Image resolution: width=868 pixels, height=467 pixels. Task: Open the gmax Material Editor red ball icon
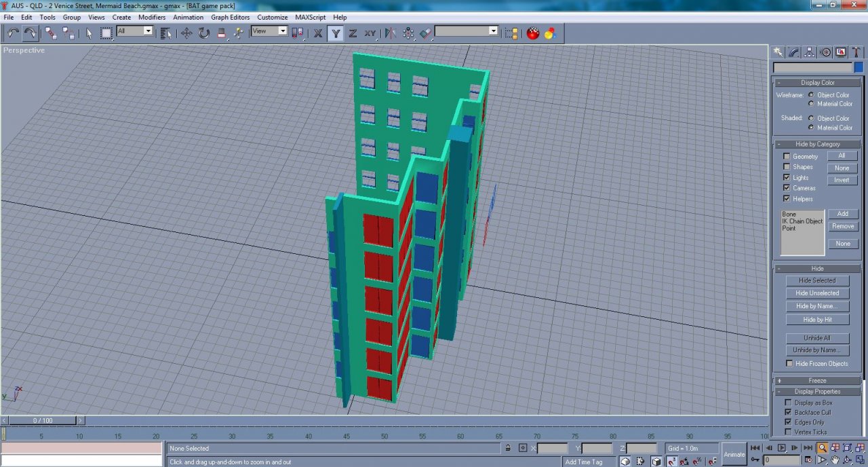tap(533, 33)
